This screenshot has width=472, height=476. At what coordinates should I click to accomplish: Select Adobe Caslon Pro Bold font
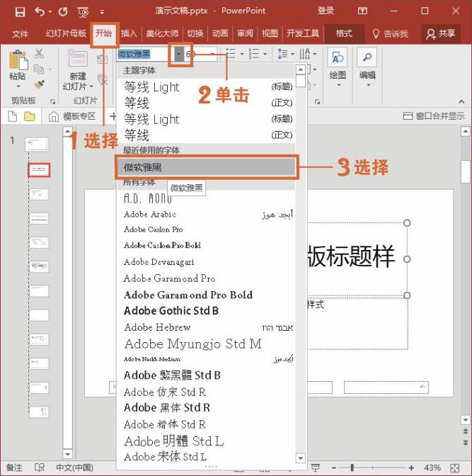[206, 245]
